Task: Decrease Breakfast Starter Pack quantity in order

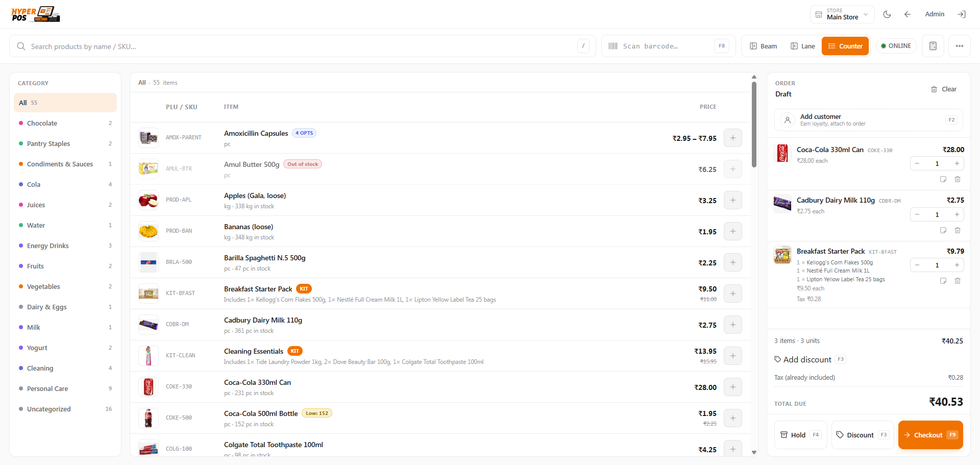Action: coord(917,265)
